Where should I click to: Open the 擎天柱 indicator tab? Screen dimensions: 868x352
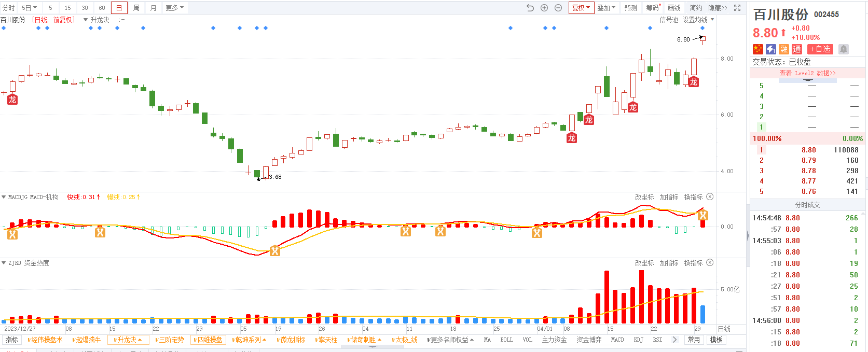tap(326, 340)
